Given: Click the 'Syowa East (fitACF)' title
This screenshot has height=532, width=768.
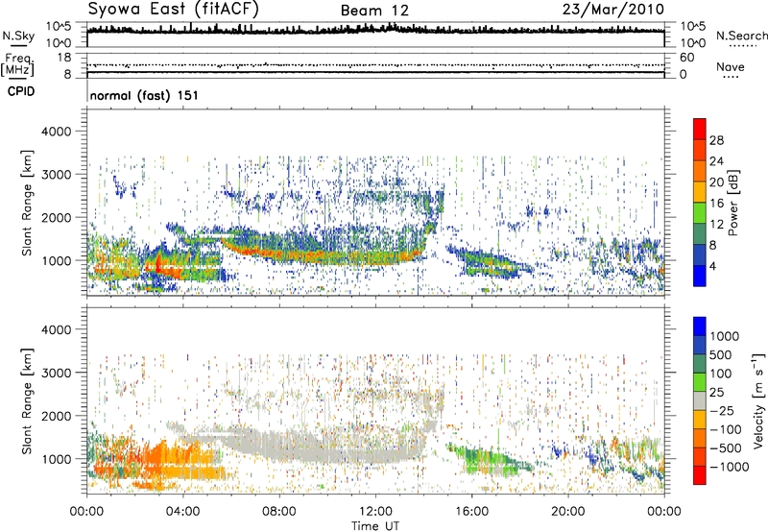Looking at the screenshot, I should (174, 10).
